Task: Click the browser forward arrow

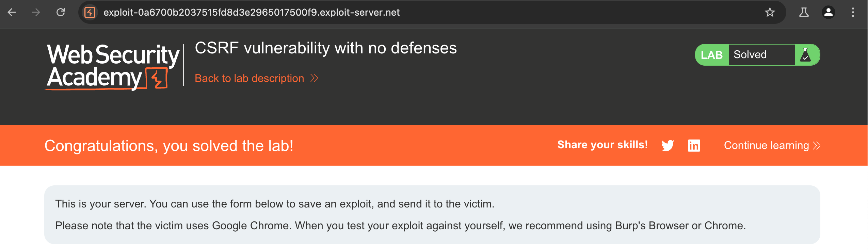Action: 36,13
